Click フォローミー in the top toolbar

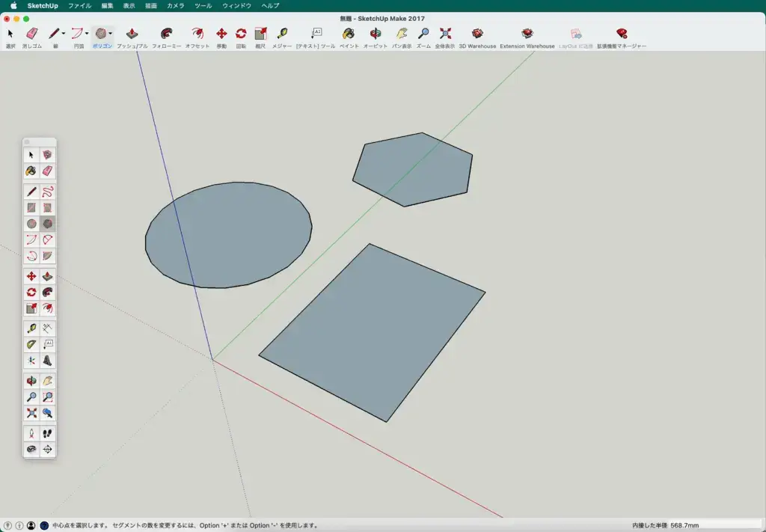tap(166, 37)
